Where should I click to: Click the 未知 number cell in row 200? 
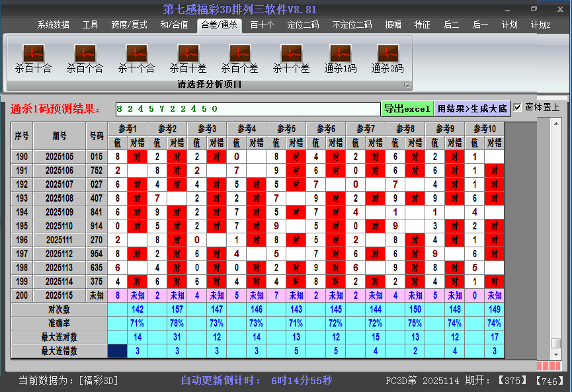point(97,295)
